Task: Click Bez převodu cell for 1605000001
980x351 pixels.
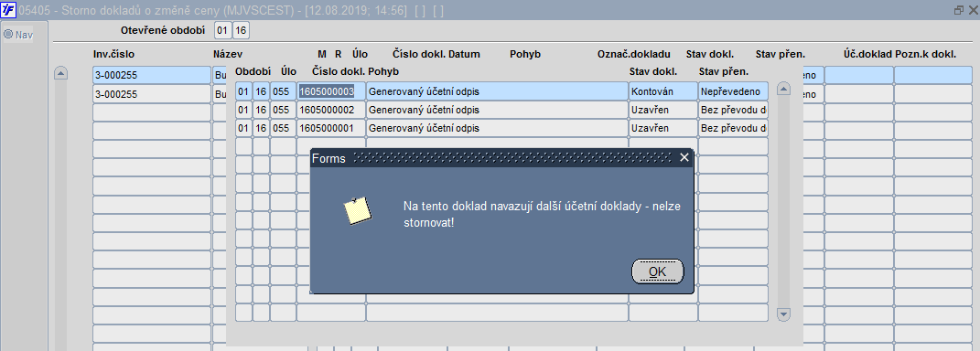Action: (x=733, y=128)
